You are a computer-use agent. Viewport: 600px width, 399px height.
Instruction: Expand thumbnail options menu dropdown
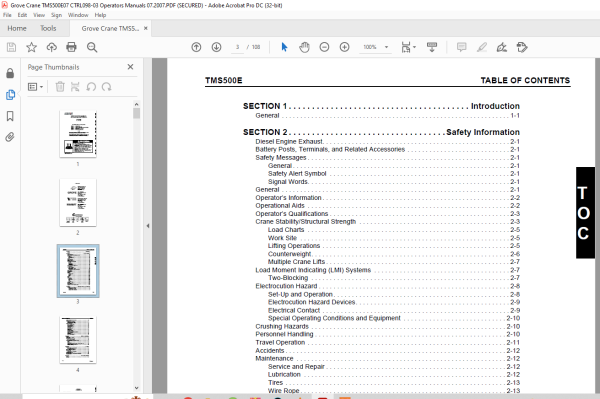coord(36,87)
